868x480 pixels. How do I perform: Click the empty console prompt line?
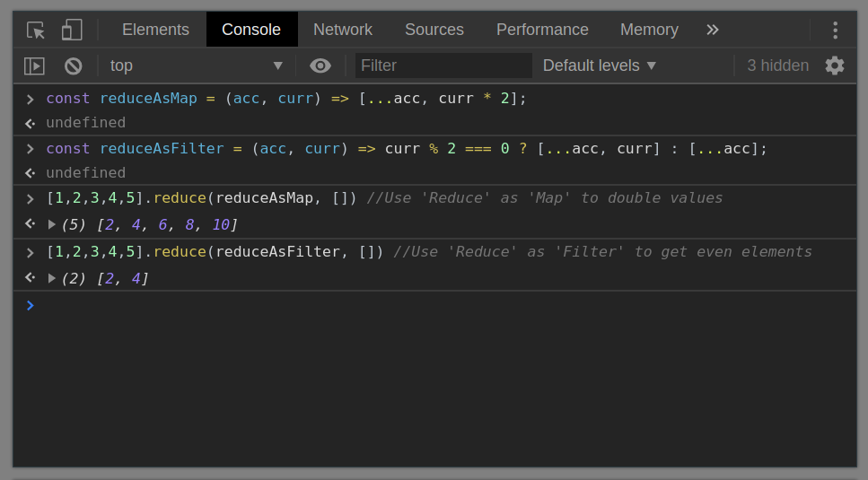(x=434, y=305)
